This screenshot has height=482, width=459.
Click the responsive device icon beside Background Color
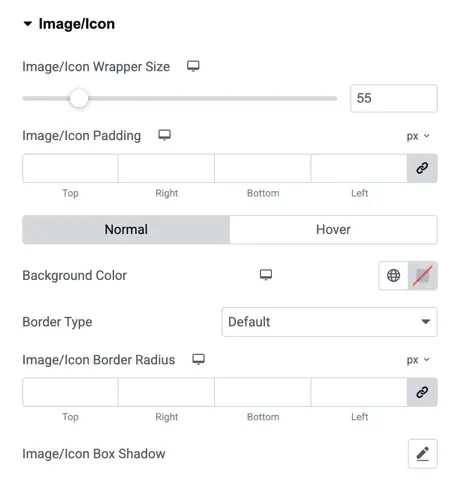pos(266,275)
